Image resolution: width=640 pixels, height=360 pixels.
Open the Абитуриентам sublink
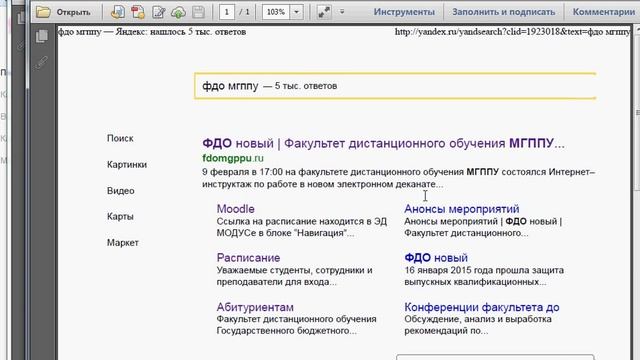click(x=255, y=307)
